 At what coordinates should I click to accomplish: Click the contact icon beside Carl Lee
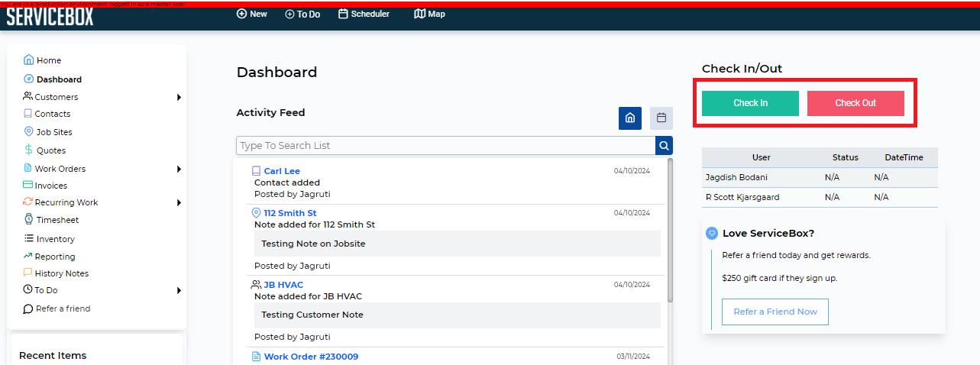(257, 171)
